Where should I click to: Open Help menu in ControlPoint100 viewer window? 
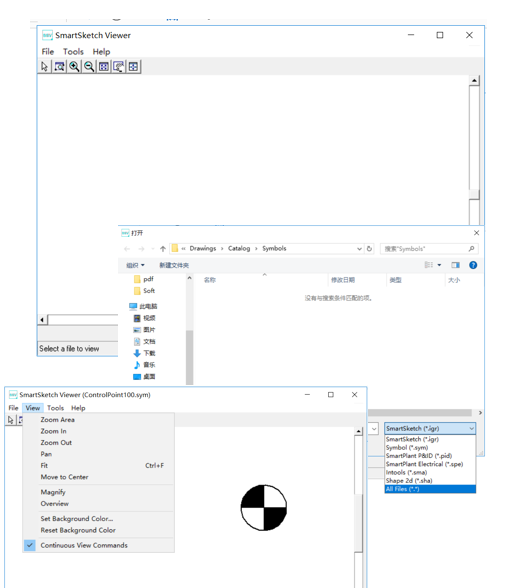(78, 408)
